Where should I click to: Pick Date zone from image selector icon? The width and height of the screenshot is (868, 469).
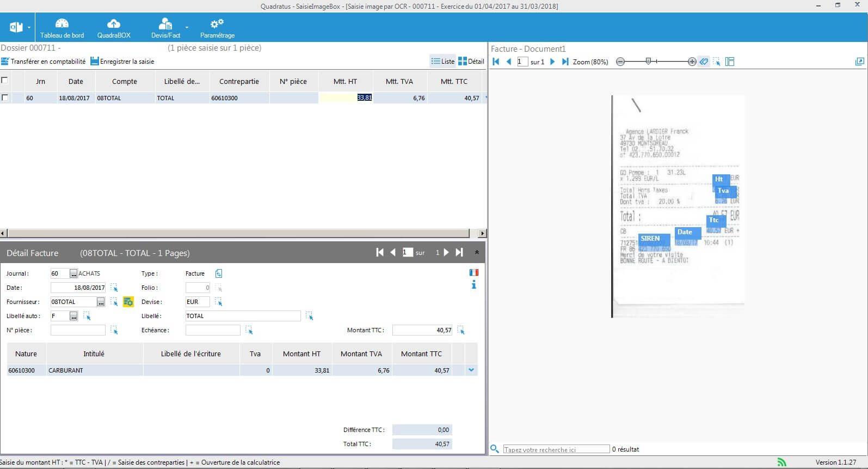click(114, 288)
